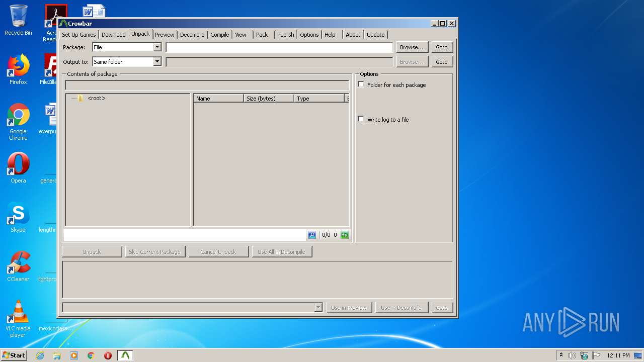Viewport: 644px width, 362px height.
Task: Open the About tab
Action: coord(353,35)
